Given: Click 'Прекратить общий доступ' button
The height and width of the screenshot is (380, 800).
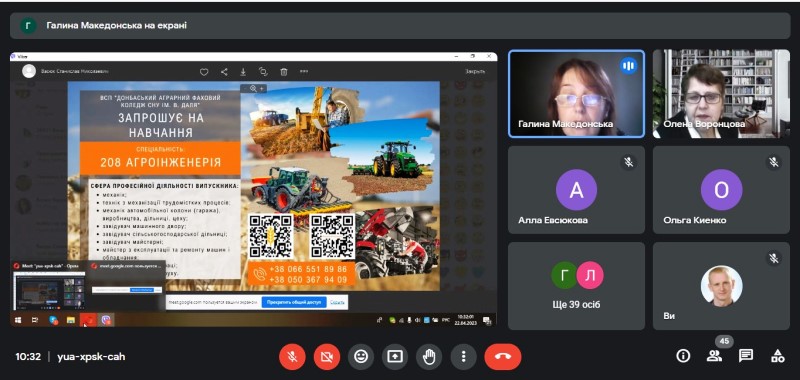Looking at the screenshot, I should point(294,302).
